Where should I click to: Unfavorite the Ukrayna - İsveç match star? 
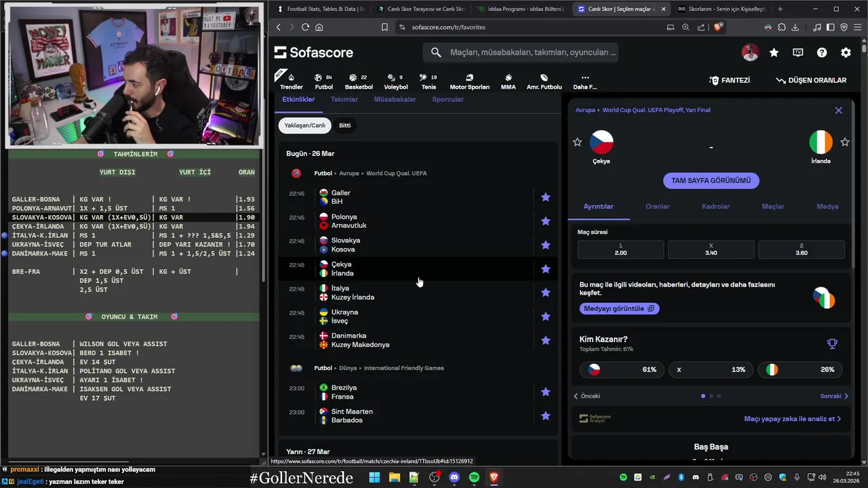pyautogui.click(x=545, y=317)
